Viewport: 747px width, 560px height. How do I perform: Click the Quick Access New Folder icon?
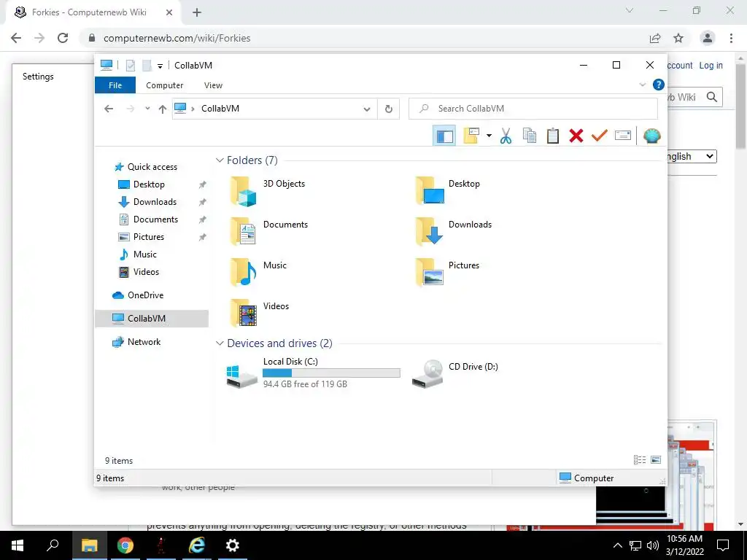(147, 65)
